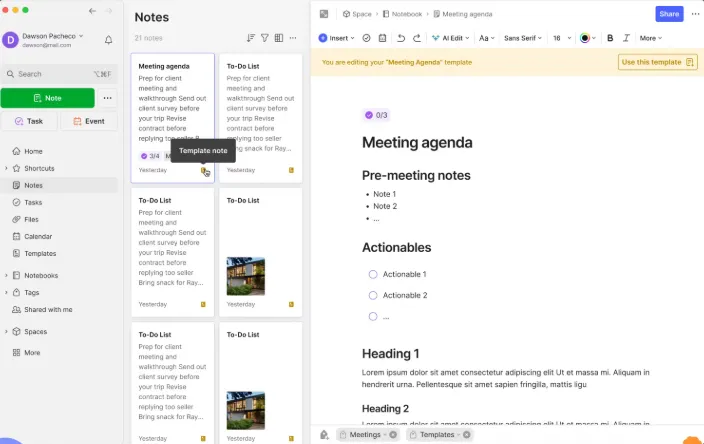Open house thumbnail in bottom To-Do List card
The width and height of the screenshot is (704, 444).
[246, 410]
